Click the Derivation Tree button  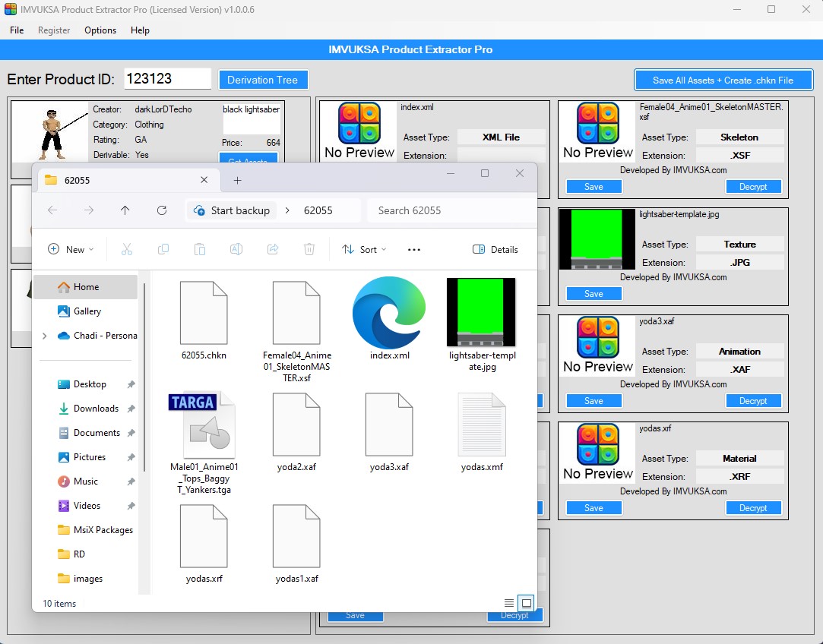[262, 80]
